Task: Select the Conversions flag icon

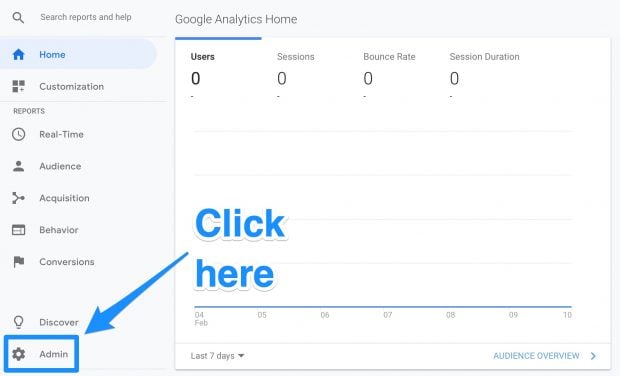Action: click(19, 262)
